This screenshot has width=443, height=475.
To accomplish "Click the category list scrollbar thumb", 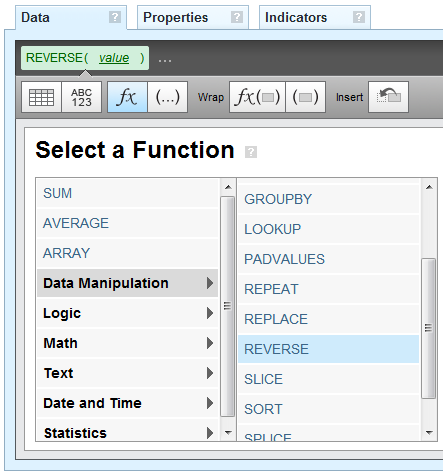I will (x=228, y=306).
